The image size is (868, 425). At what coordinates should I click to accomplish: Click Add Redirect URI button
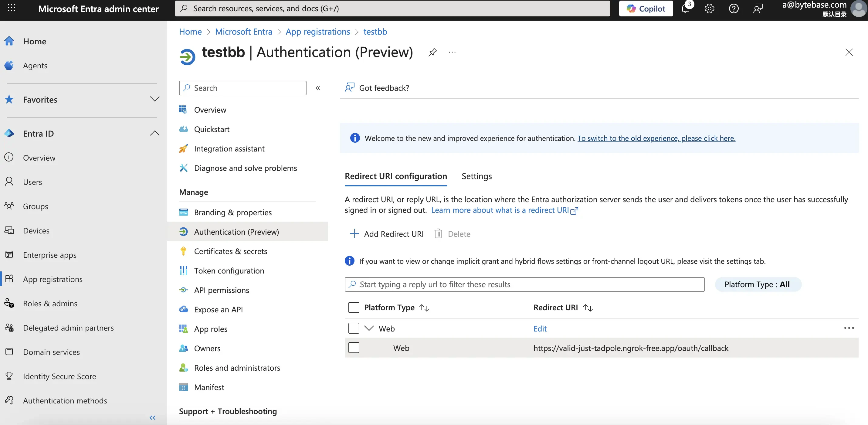[387, 233]
